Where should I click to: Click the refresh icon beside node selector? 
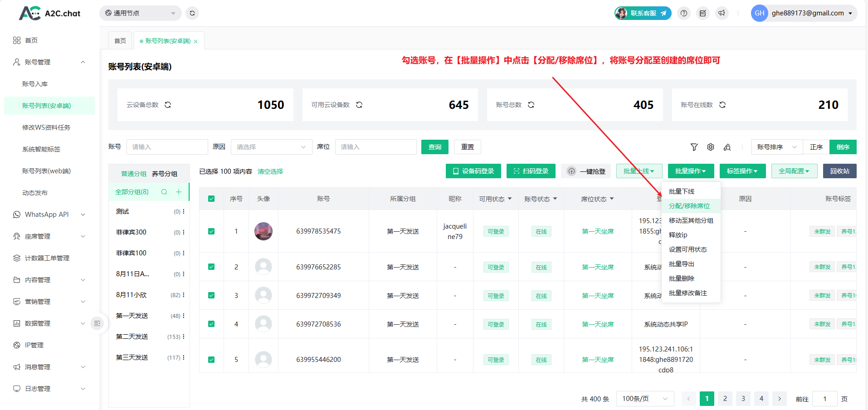pyautogui.click(x=192, y=13)
